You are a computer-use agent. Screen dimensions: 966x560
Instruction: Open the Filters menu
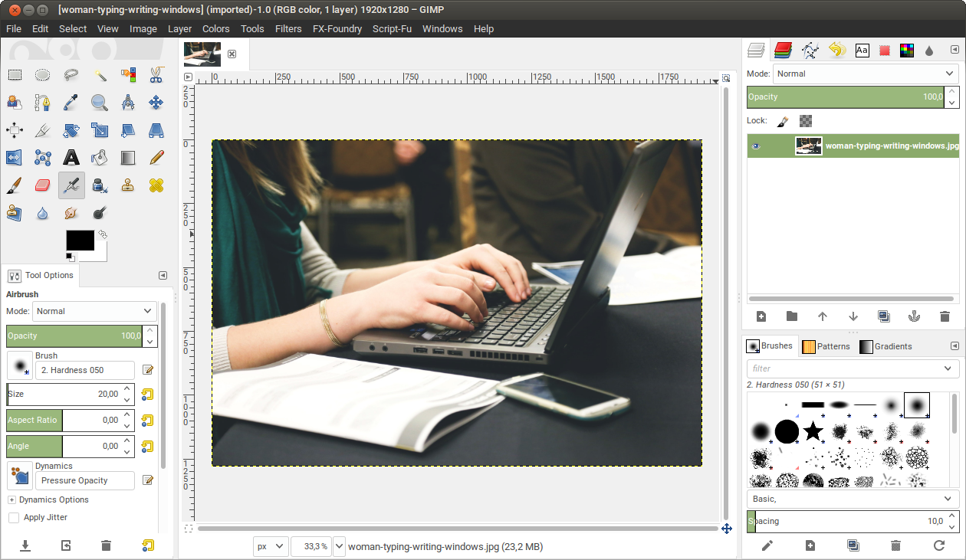[288, 29]
